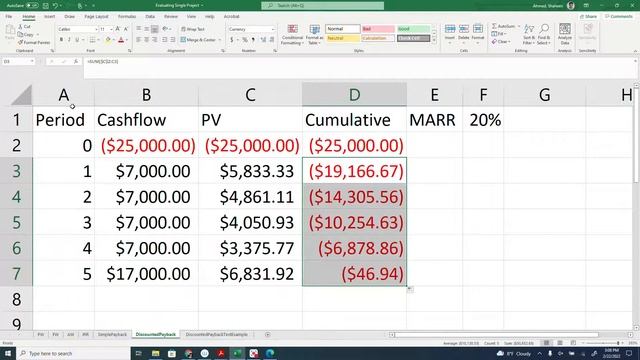This screenshot has width=640, height=360.
Task: Click Increase Decimal icon
Action: tap(263, 40)
